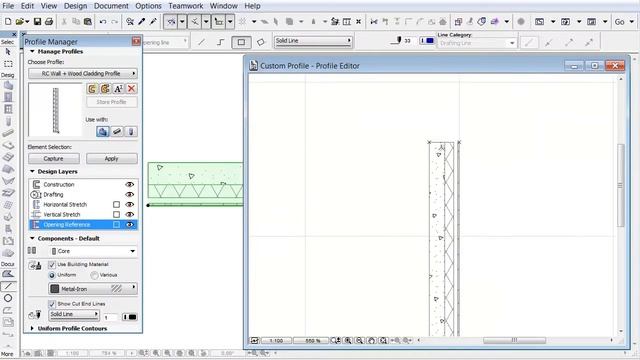Click the Profile Editor horizontal scrollbar thumb

click(514, 340)
